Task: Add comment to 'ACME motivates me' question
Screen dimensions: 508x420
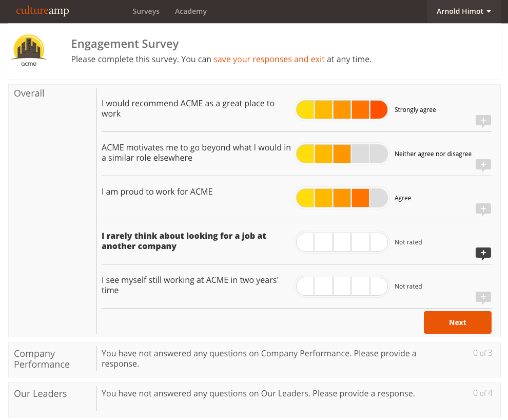Action: click(483, 165)
